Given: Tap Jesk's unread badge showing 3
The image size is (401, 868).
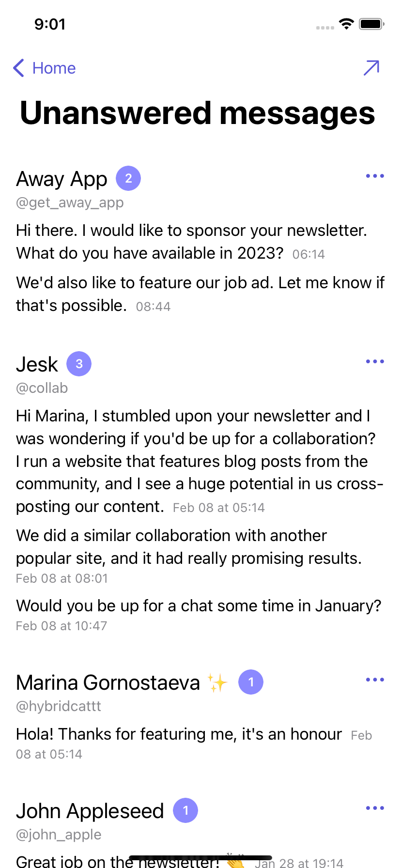Looking at the screenshot, I should pos(79,364).
